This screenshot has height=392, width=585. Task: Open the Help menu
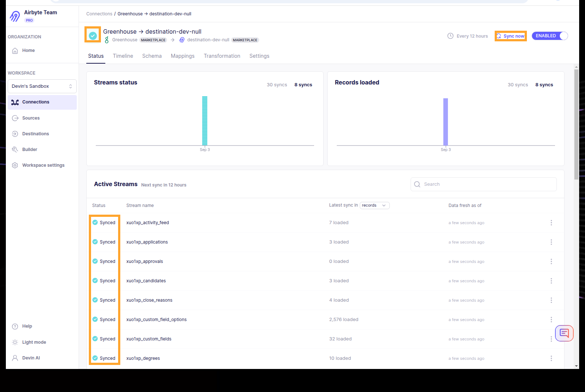coord(42,326)
